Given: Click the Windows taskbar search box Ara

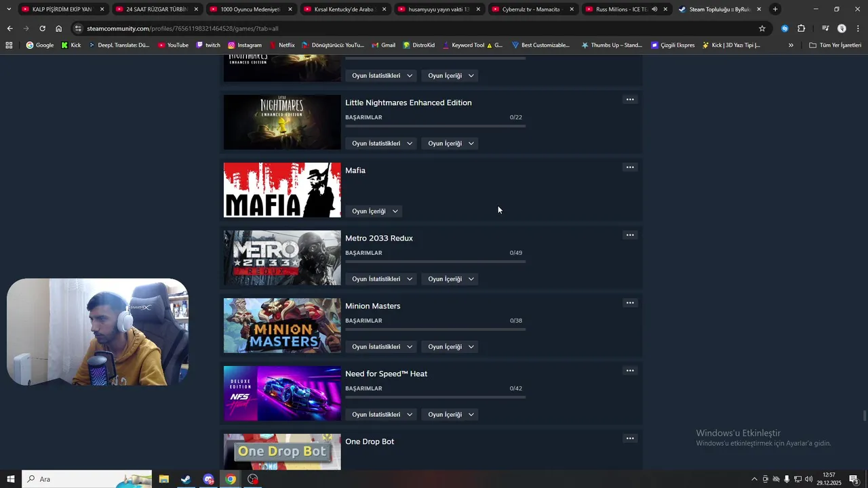Looking at the screenshot, I should [x=87, y=479].
